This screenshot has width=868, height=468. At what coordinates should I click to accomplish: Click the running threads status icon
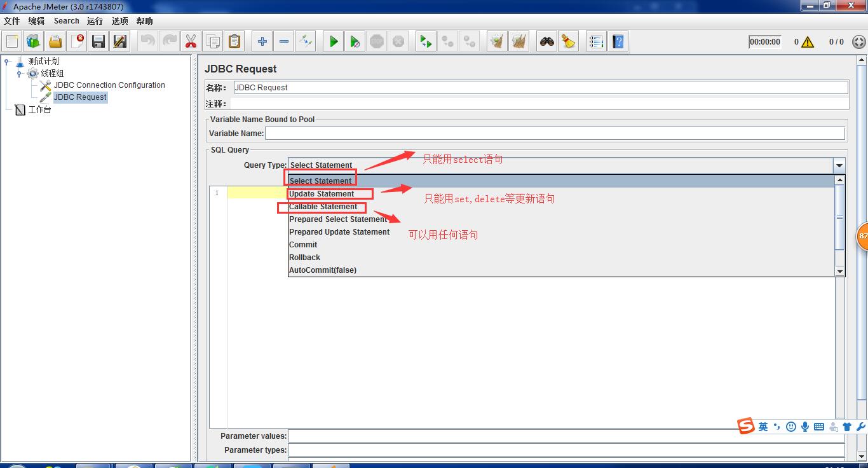[858, 42]
